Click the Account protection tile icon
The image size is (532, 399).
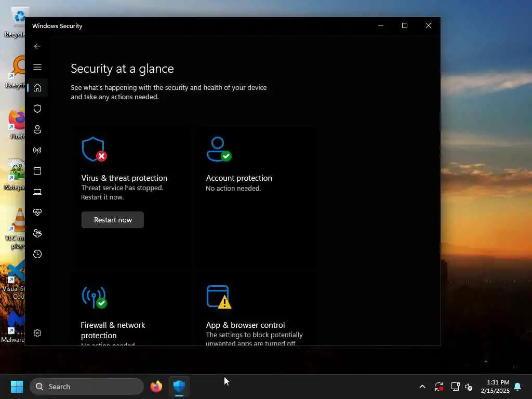click(219, 149)
